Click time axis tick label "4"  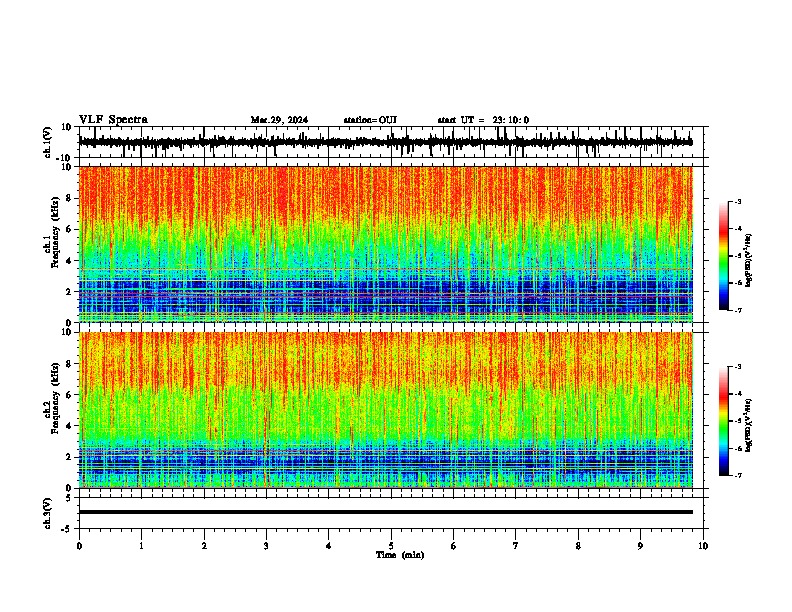[329, 546]
